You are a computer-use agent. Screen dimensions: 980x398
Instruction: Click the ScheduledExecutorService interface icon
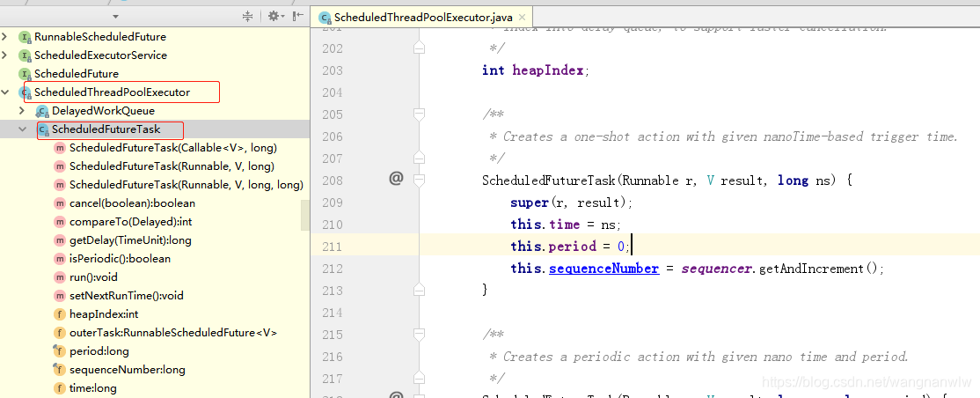point(25,55)
